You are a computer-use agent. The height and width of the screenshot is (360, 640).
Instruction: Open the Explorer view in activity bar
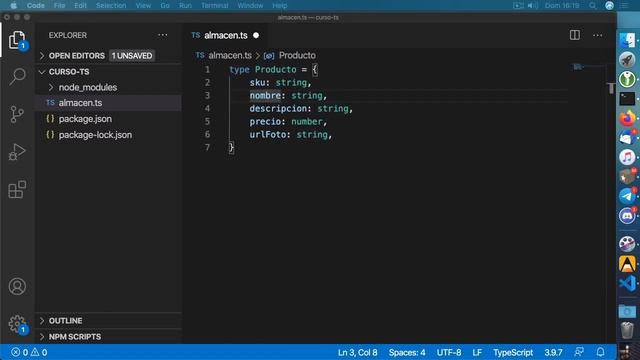(x=17, y=40)
